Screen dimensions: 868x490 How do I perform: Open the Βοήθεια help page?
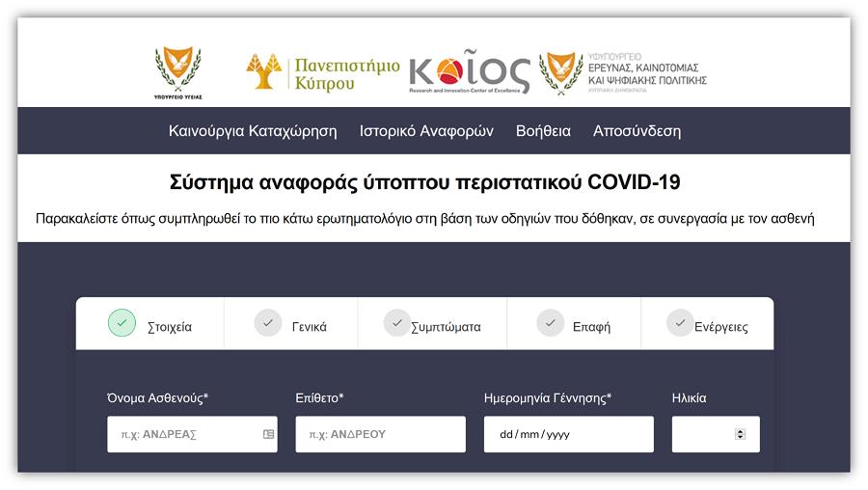coord(543,131)
